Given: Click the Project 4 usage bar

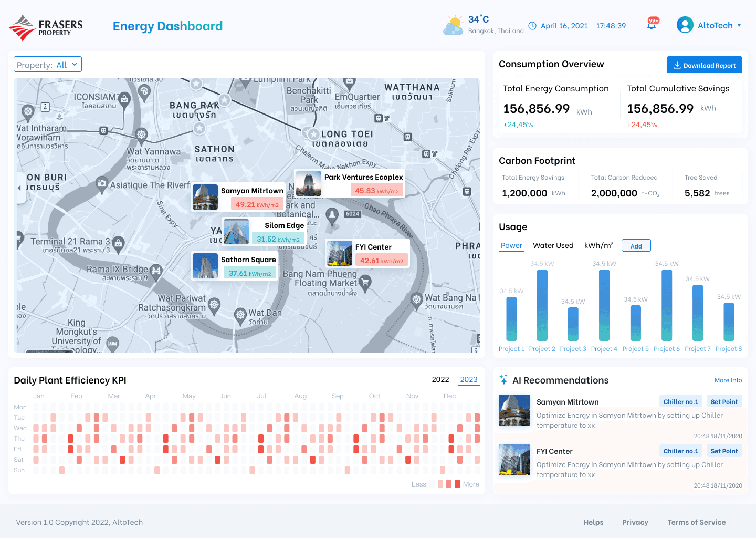Looking at the screenshot, I should pos(604,305).
